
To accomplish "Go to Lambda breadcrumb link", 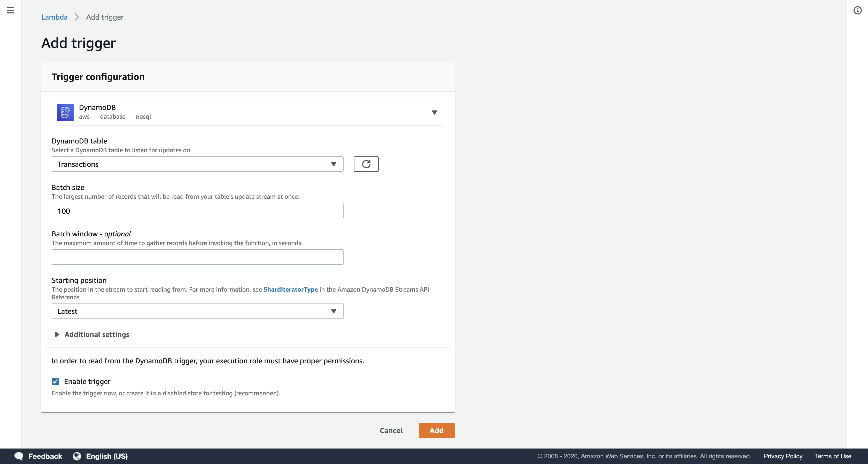I will 54,17.
